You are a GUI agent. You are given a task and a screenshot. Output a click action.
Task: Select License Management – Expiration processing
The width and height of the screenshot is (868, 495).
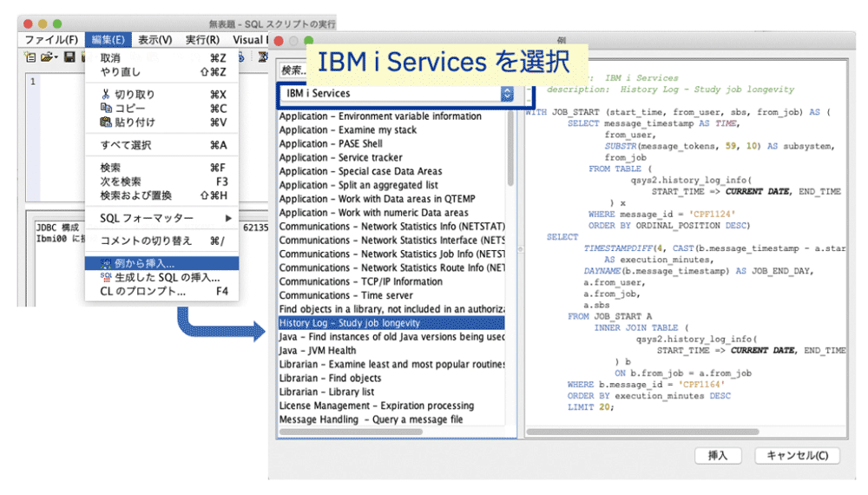pos(391,406)
